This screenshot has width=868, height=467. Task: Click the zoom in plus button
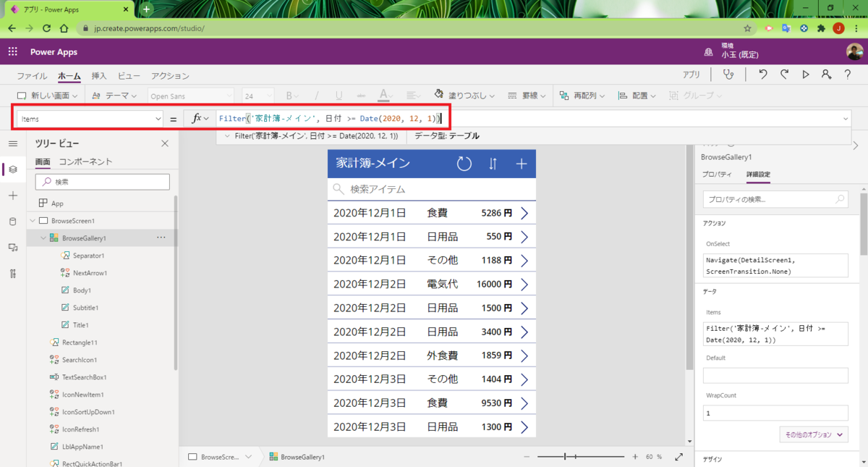(635, 457)
